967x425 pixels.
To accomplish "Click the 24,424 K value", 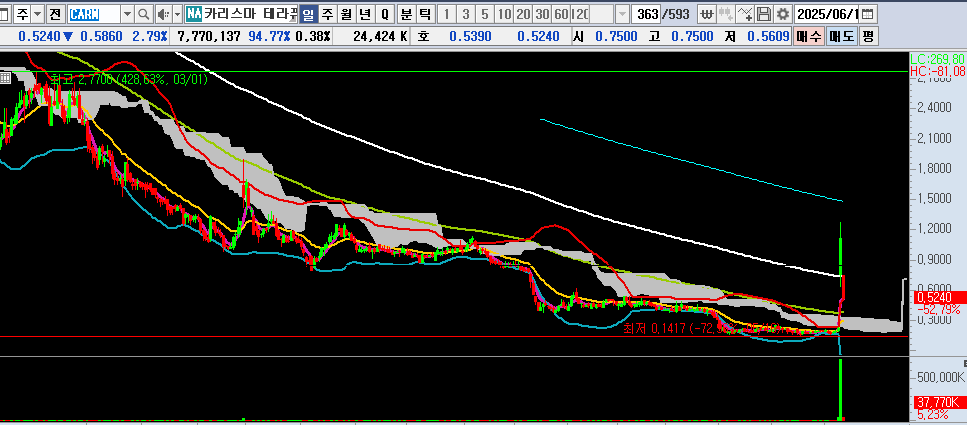I will tap(380, 36).
